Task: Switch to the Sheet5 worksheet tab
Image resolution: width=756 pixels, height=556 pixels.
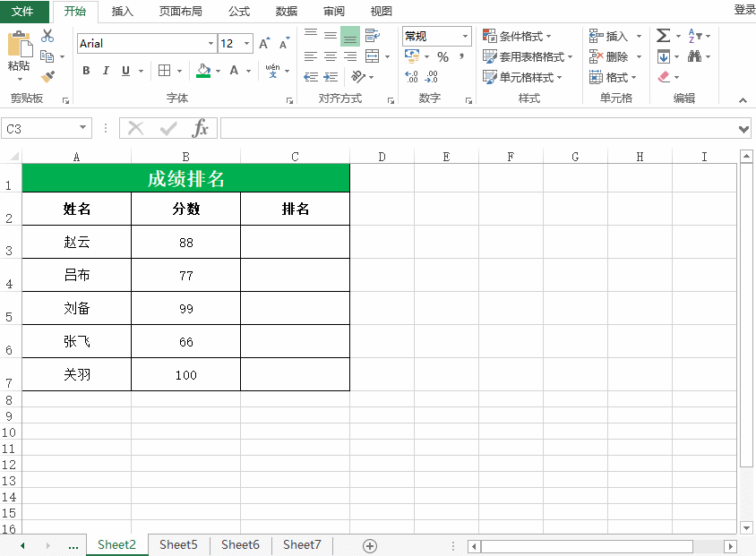Action: [176, 544]
